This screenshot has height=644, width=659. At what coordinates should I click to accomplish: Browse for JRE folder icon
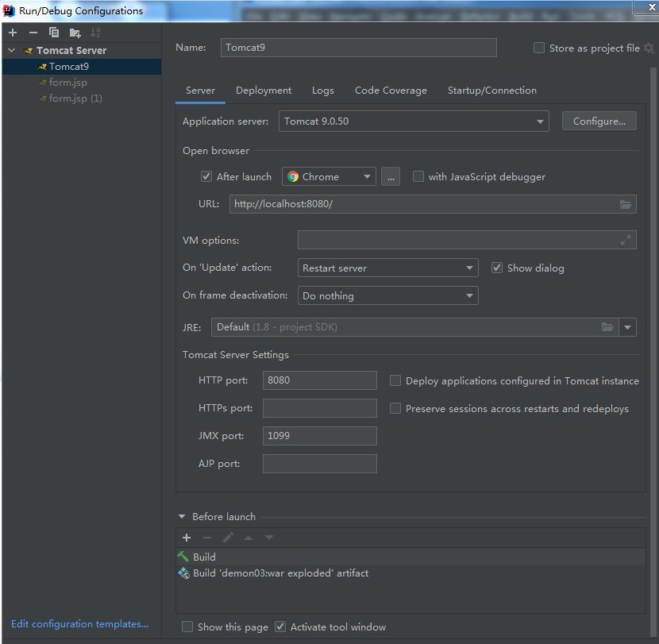(x=607, y=327)
